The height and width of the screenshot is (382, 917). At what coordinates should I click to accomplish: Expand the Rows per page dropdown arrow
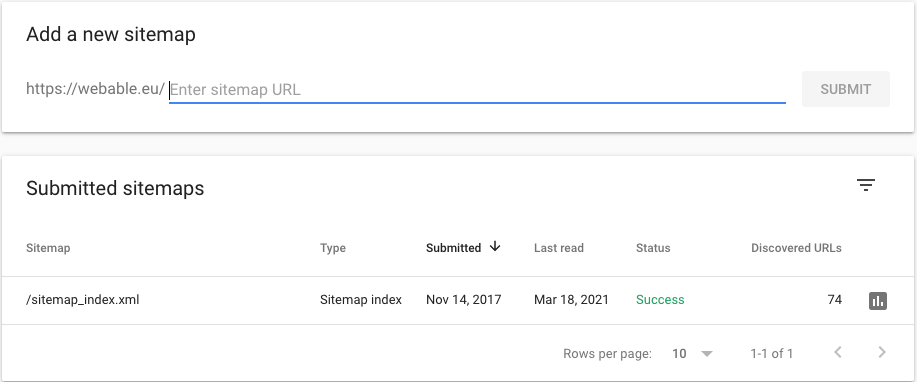pos(706,354)
